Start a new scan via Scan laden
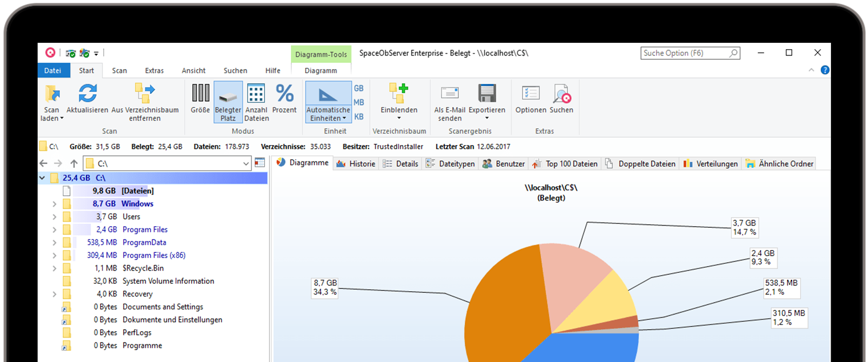868x362 pixels. tap(51, 102)
